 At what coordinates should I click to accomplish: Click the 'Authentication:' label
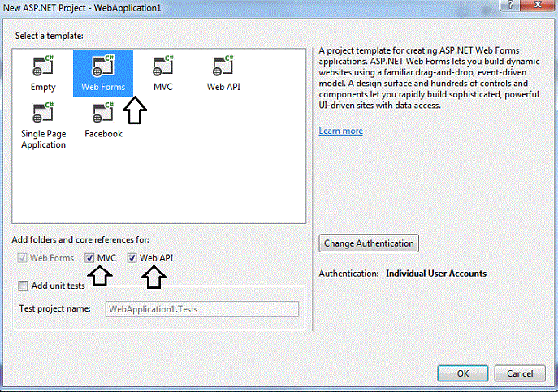click(x=348, y=274)
